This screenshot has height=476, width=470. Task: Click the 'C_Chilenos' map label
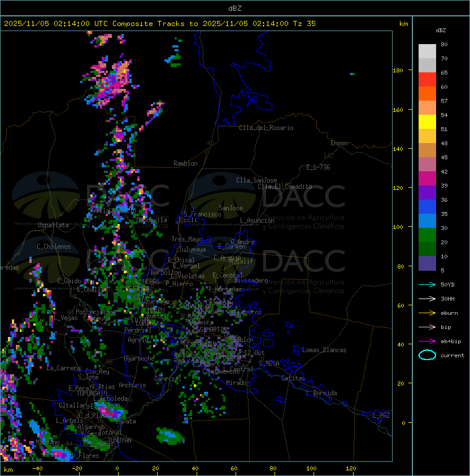pos(54,246)
